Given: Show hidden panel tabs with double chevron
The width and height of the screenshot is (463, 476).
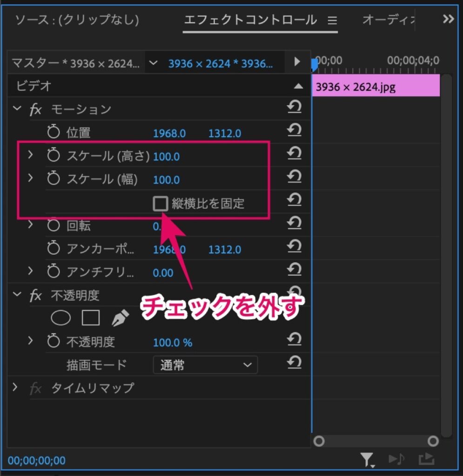Looking at the screenshot, I should (448, 19).
